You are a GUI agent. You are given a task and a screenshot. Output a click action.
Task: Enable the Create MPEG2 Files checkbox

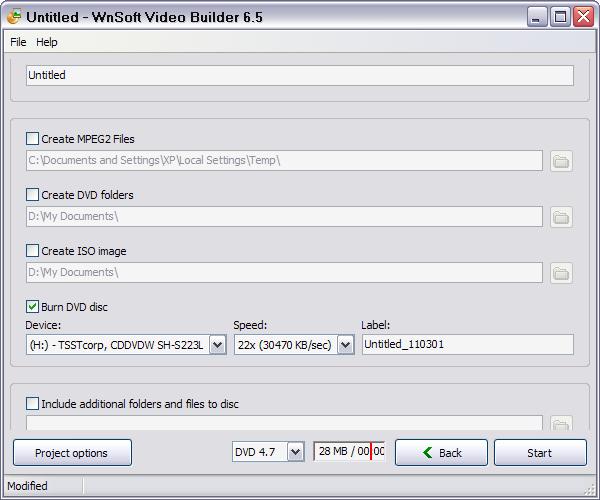point(33,139)
